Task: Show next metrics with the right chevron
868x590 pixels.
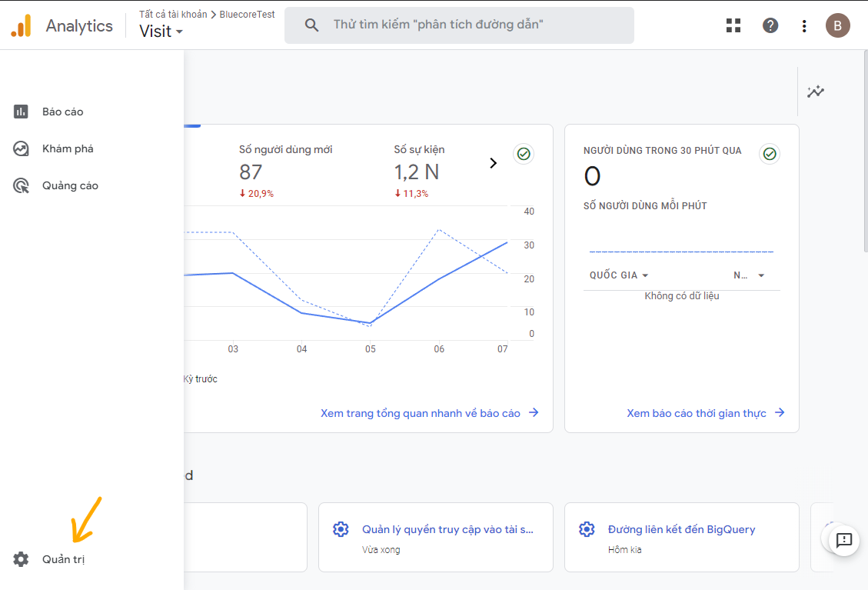Action: coord(494,163)
